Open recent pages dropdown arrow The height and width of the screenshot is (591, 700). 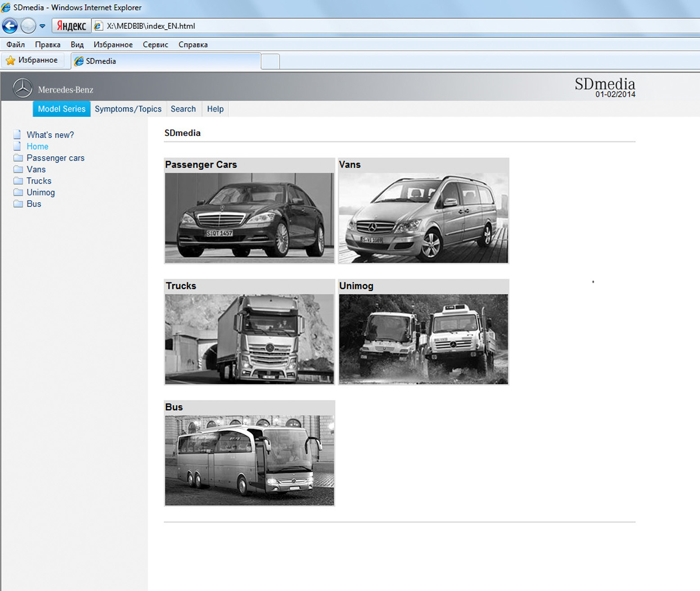[42, 26]
